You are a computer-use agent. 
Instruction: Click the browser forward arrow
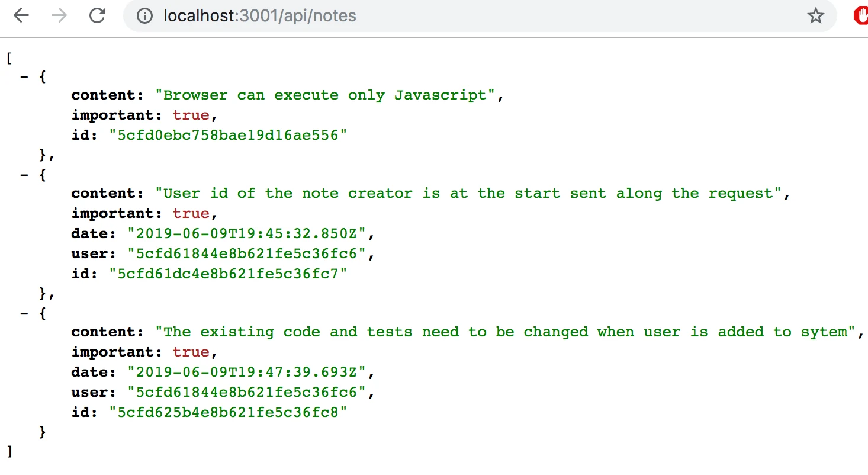[x=59, y=15]
